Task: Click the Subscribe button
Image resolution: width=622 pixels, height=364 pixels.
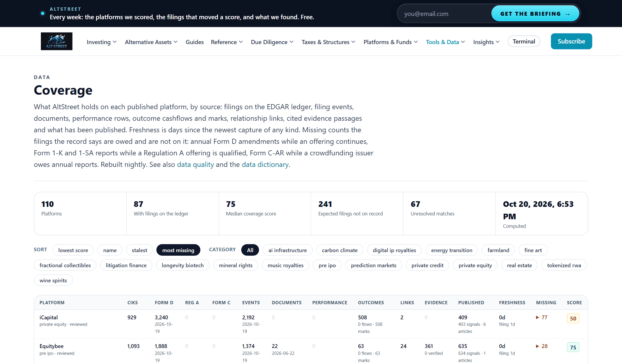Action: [571, 41]
